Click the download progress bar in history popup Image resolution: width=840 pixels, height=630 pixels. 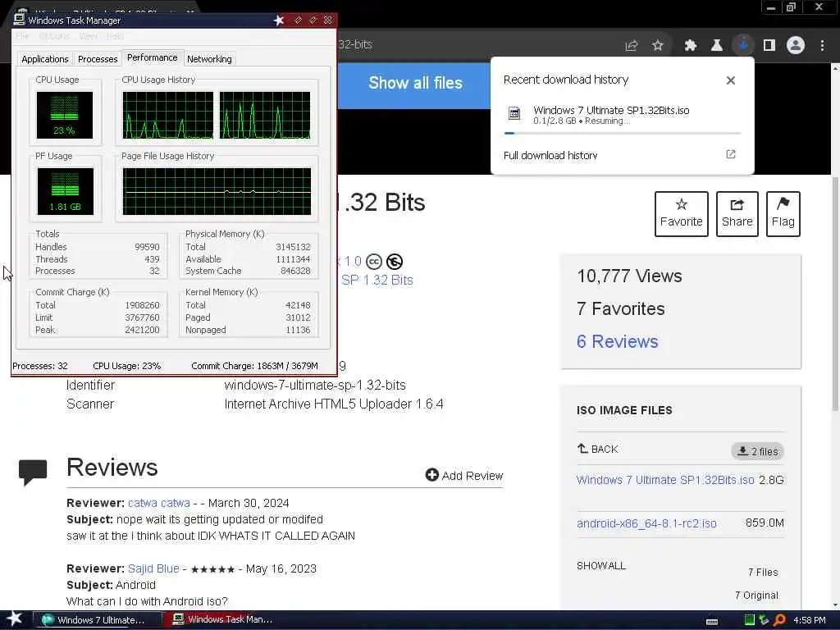(x=622, y=133)
